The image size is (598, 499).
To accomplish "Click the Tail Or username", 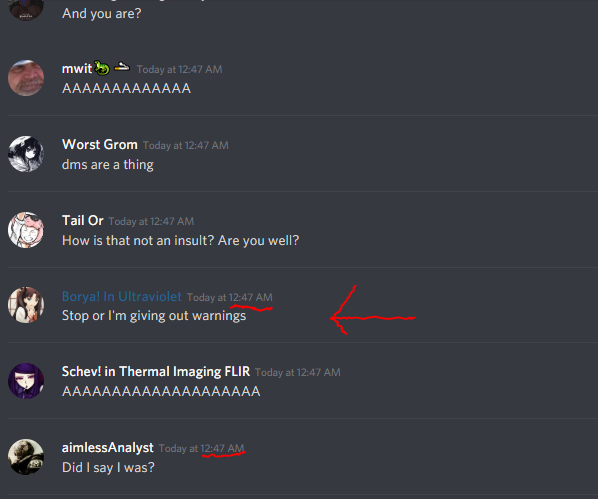I will 82,221.
